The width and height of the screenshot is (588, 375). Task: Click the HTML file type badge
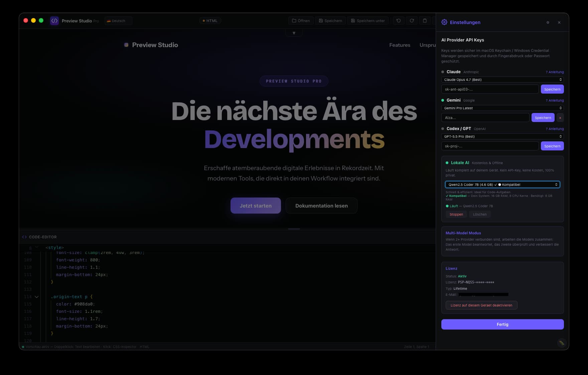[210, 21]
